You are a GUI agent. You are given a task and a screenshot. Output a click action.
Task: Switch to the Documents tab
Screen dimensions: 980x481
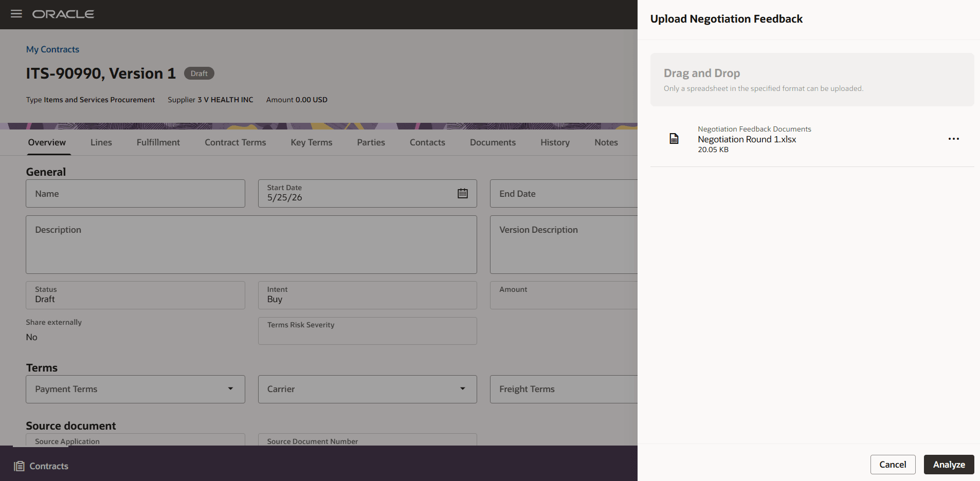click(x=493, y=142)
